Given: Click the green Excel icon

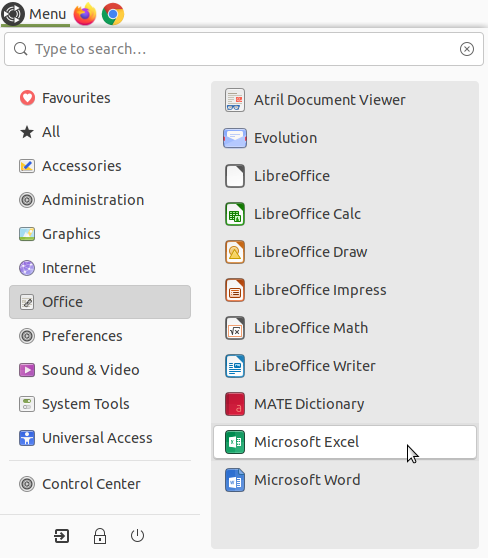Looking at the screenshot, I should [x=235, y=442].
